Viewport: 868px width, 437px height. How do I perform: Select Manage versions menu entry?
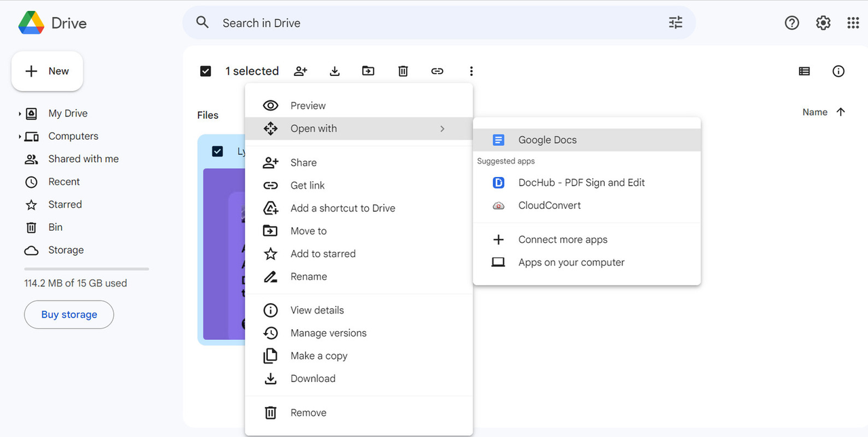point(359,333)
